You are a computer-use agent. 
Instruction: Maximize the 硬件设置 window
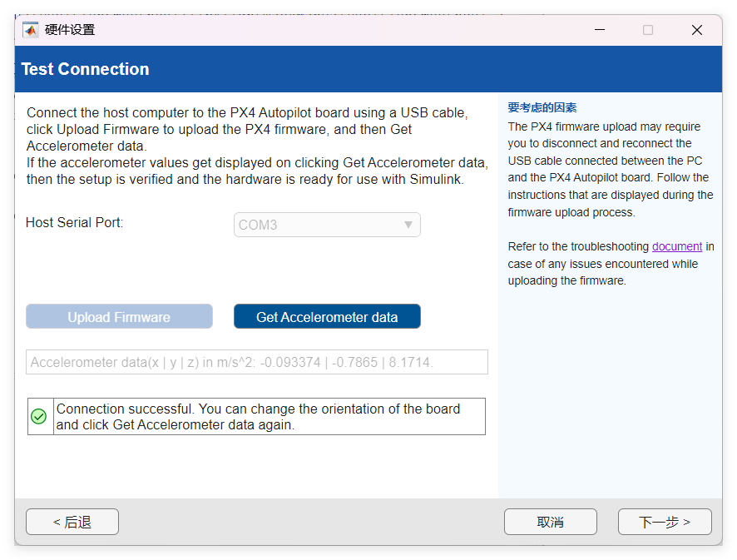click(x=648, y=30)
